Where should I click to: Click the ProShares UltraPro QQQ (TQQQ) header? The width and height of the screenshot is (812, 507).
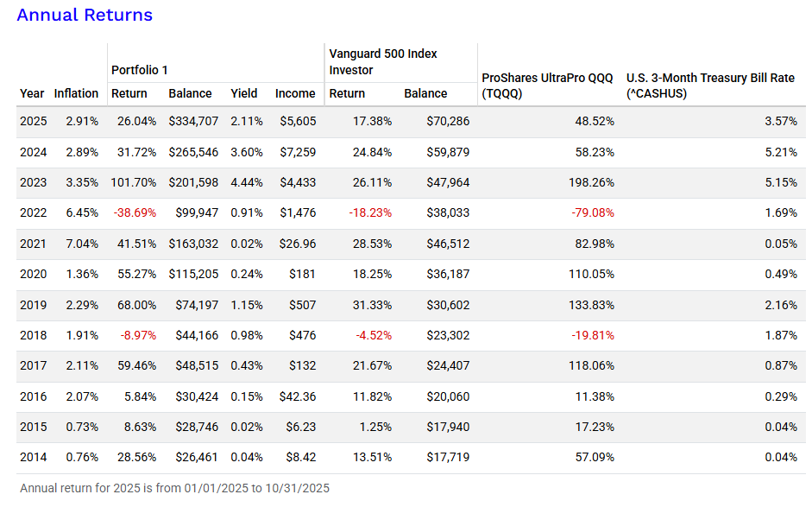point(547,86)
